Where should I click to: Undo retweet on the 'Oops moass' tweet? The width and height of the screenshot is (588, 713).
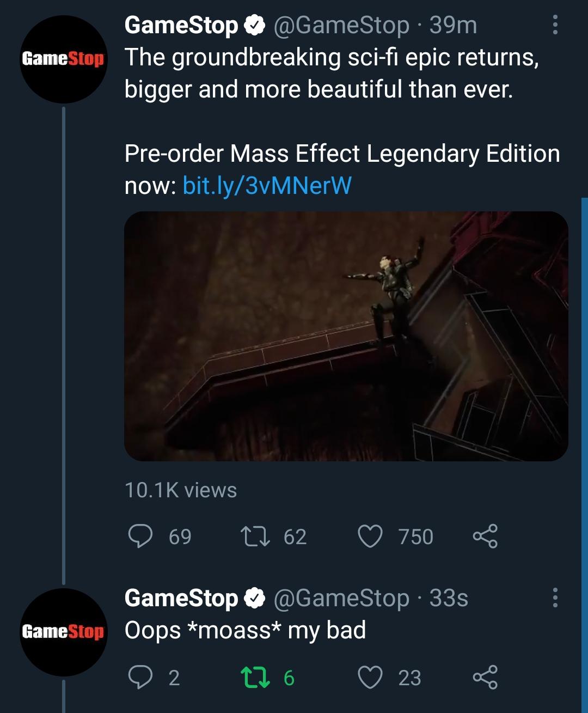[255, 677]
